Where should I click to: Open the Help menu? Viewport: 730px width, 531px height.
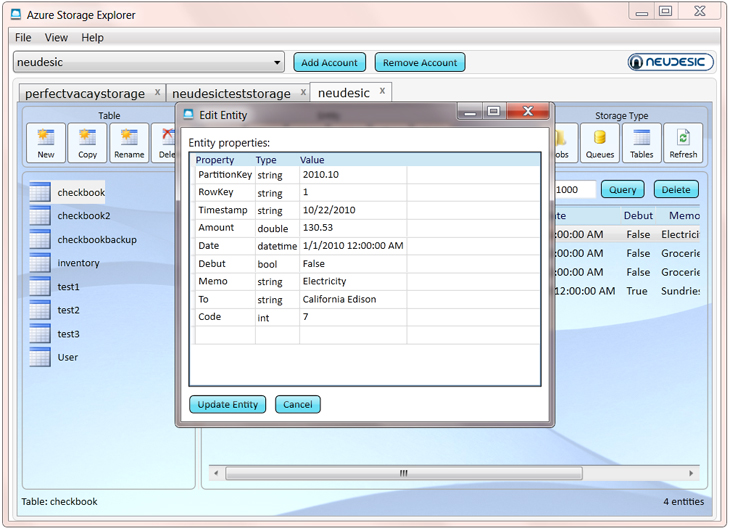coord(92,38)
